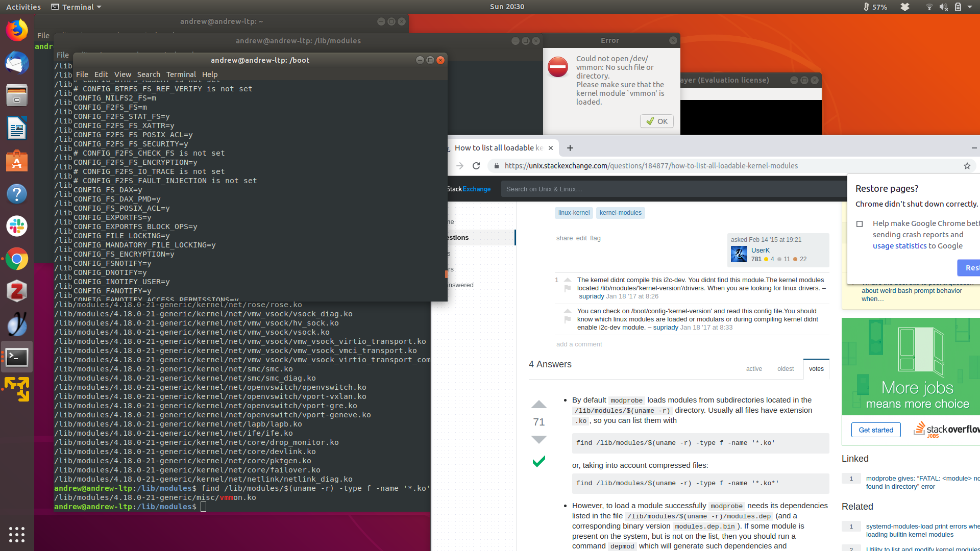Expand the system status menu arrow
Viewport: 980px width, 551px height.
[x=970, y=7]
